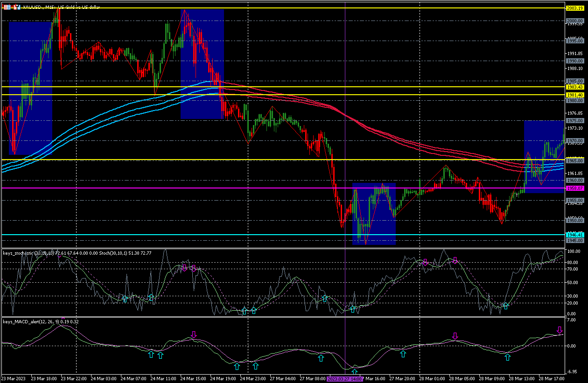588x383 pixels.
Task: Click the yellow 2003.19 price label
Action: tap(574, 8)
